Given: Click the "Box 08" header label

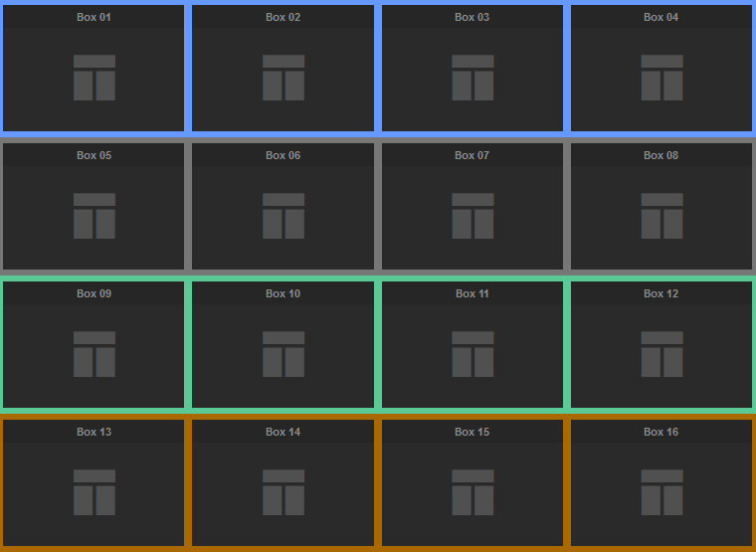Looking at the screenshot, I should tap(661, 155).
